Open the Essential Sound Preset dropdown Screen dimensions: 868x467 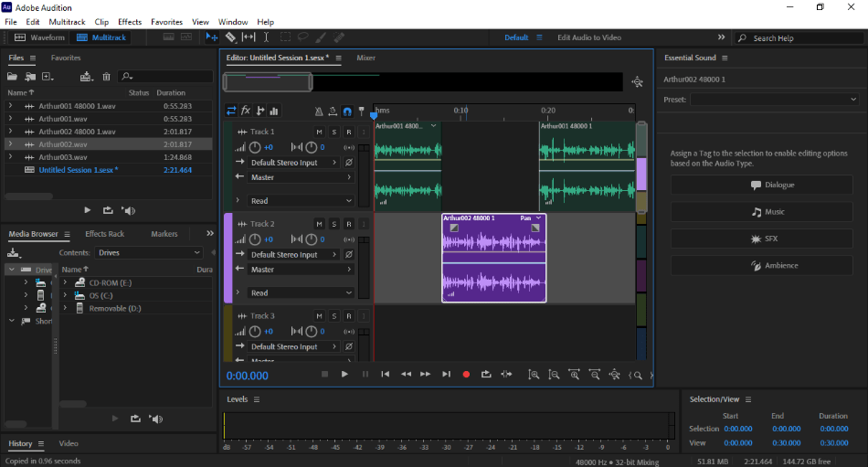[x=775, y=100]
